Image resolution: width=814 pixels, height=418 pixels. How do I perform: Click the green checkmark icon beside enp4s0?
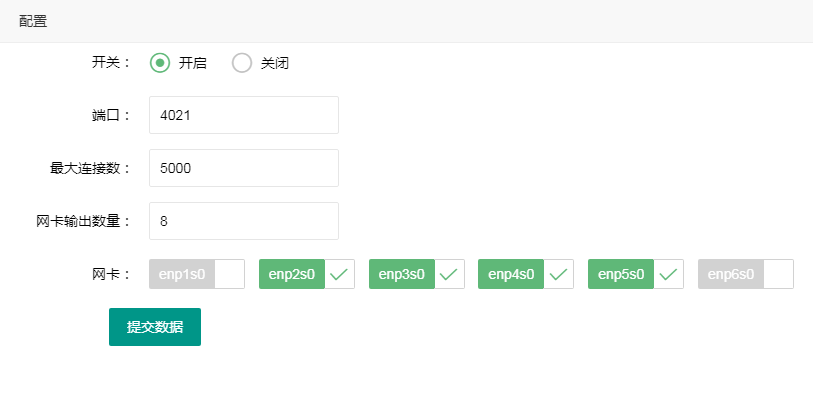[558, 274]
